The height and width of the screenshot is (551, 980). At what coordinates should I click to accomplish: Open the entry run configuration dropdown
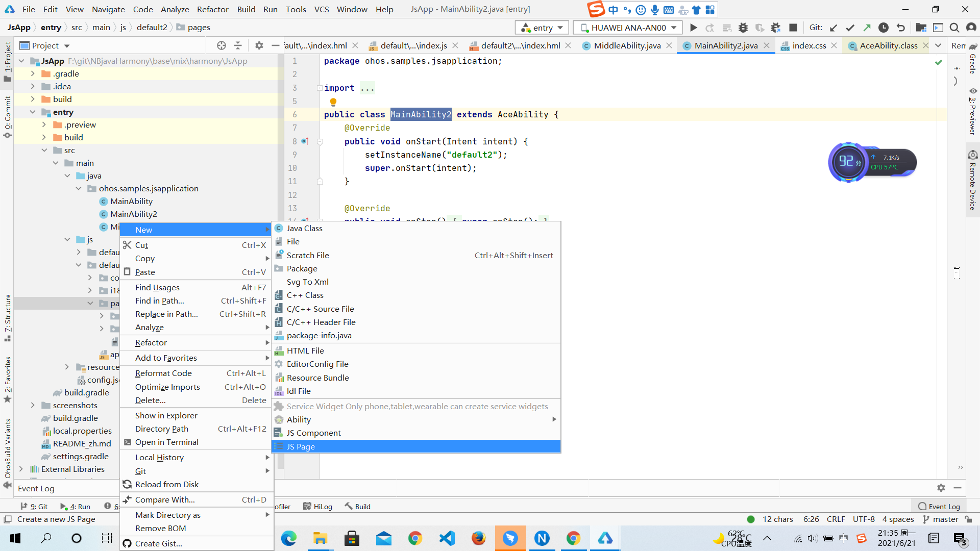click(542, 28)
